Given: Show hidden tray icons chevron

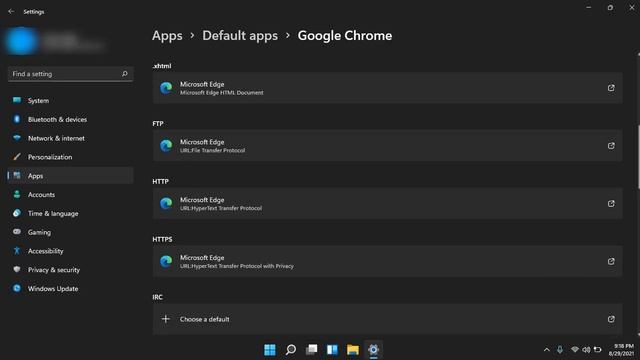Looking at the screenshot, I should pos(547,350).
